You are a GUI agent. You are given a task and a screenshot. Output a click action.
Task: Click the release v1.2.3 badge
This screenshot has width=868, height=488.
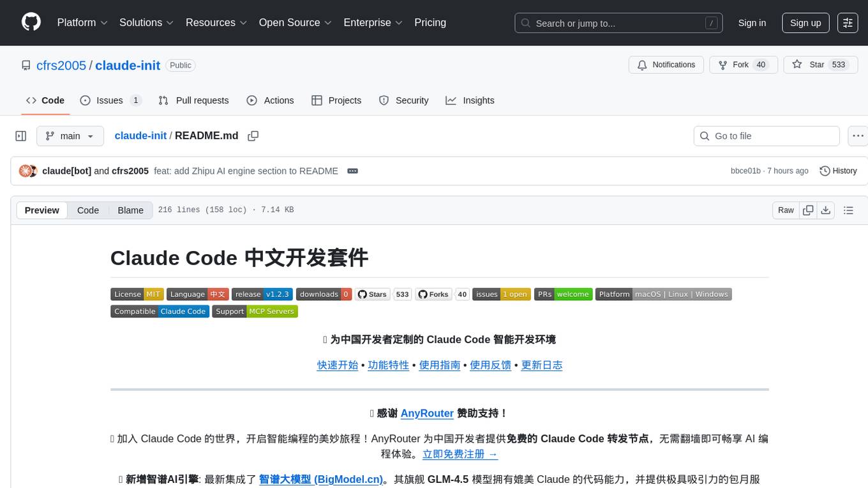(x=262, y=294)
